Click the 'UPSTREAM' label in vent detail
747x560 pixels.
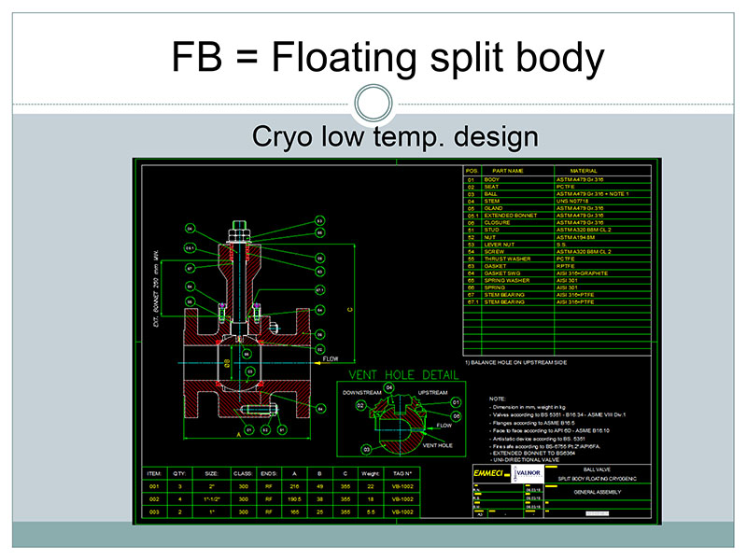pos(432,393)
